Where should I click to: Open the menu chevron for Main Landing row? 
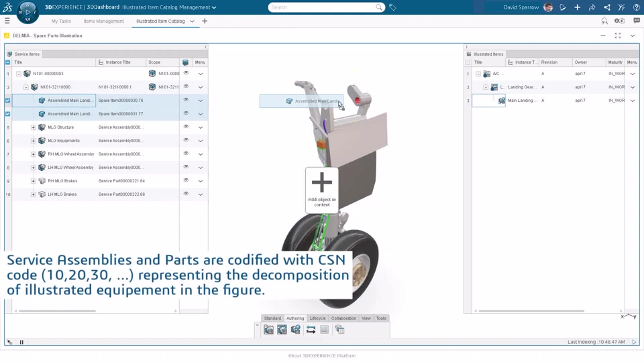point(633,101)
